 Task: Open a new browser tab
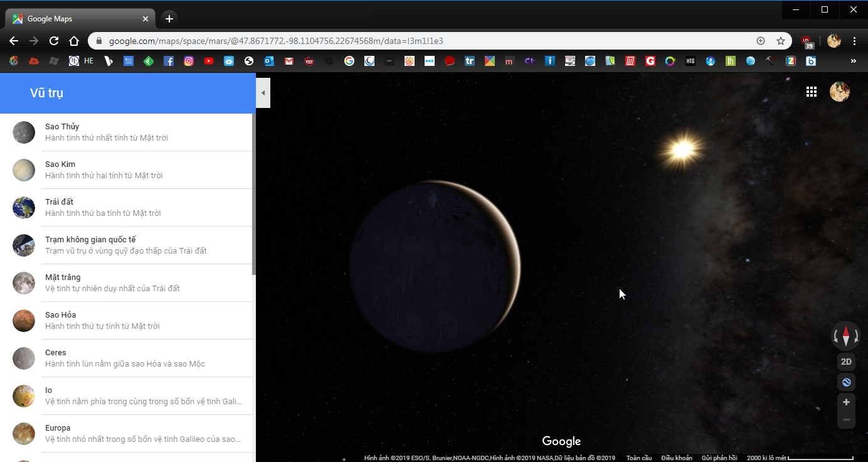(x=169, y=19)
